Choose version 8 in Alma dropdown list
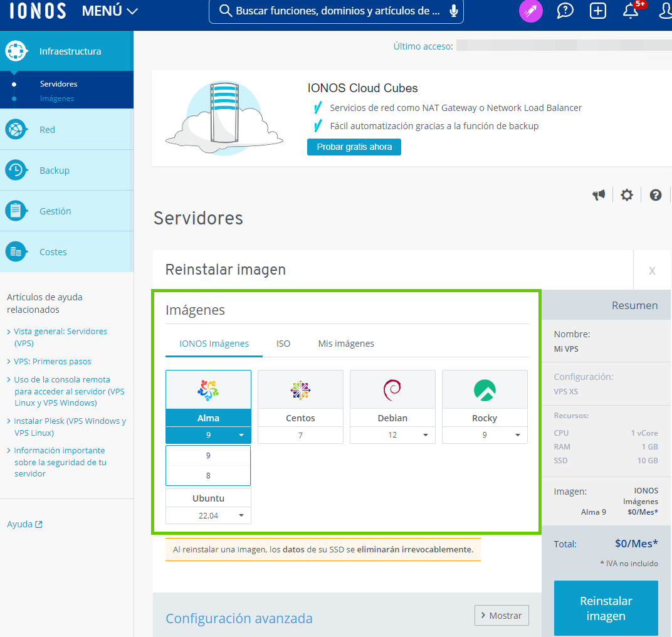 click(x=208, y=475)
